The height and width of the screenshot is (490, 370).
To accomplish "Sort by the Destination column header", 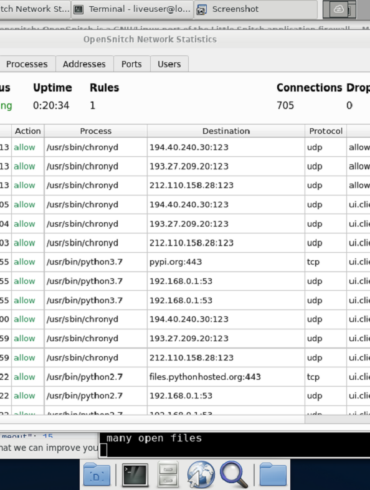I will pyautogui.click(x=226, y=131).
